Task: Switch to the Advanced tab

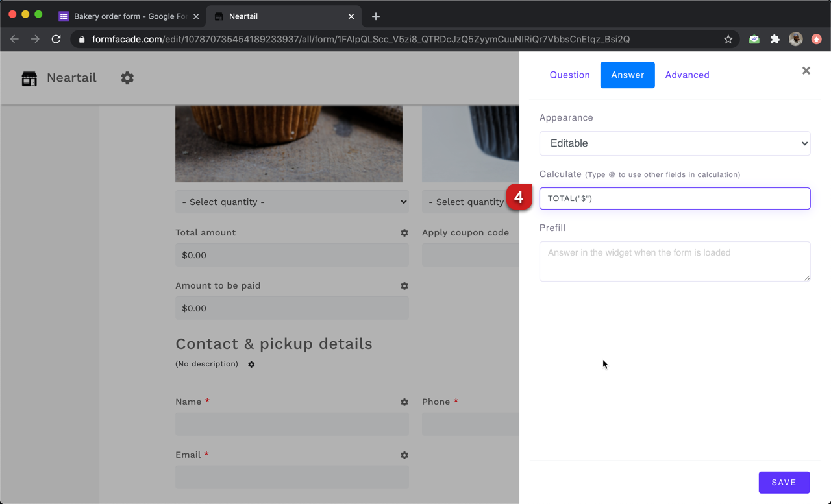Action: point(687,75)
